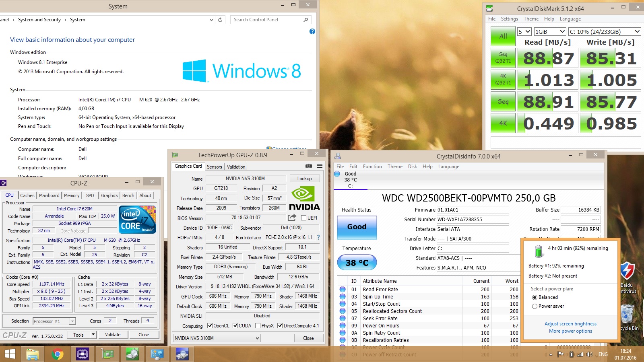
Task: Run all tests with the green All button
Action: point(503,36)
